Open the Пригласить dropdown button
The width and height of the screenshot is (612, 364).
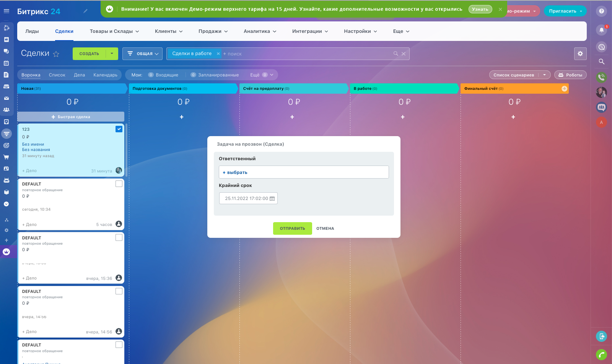(x=565, y=11)
